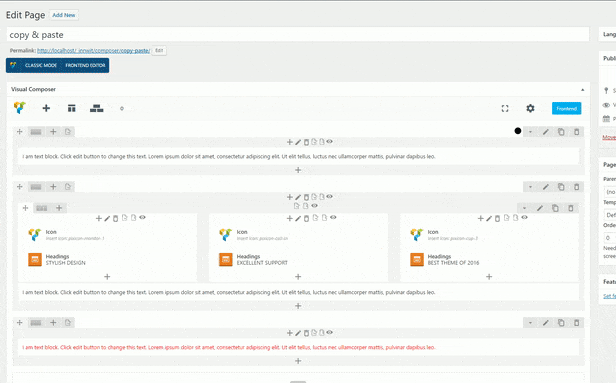Toggle visibility eye of the second row's column
The height and width of the screenshot is (383, 616).
coord(330,196)
